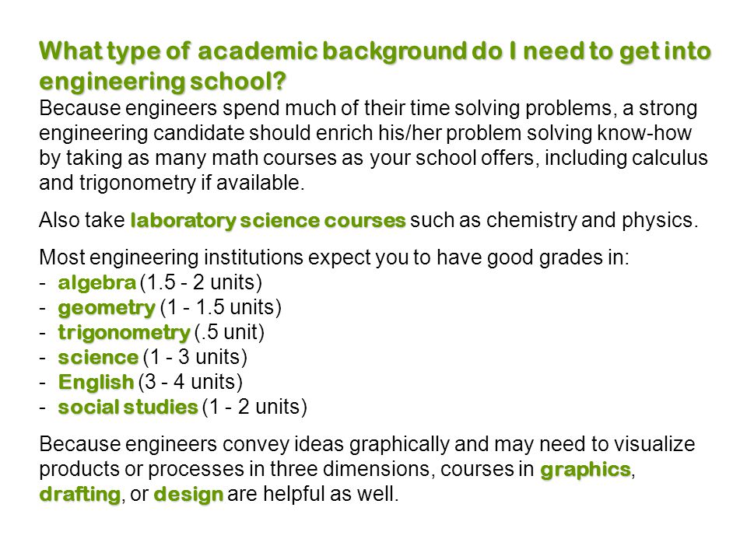Click the green 'science' list item
This screenshot has width=747, height=560.
(x=98, y=357)
